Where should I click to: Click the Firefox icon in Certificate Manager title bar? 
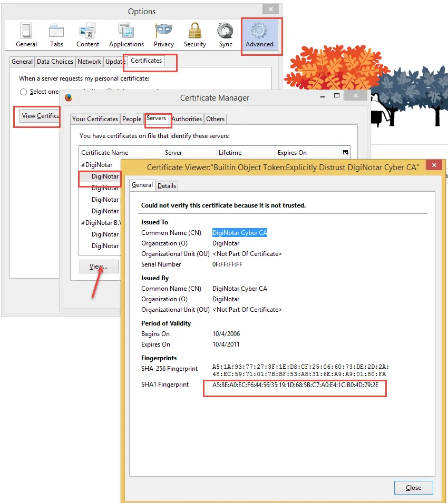pyautogui.click(x=69, y=97)
